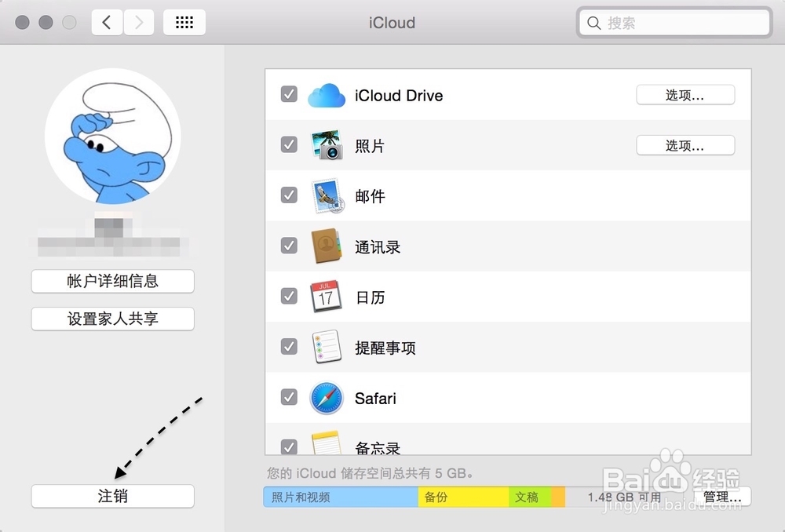Image resolution: width=785 pixels, height=532 pixels.
Task: Focus the 搜索 search field
Action: click(x=674, y=23)
